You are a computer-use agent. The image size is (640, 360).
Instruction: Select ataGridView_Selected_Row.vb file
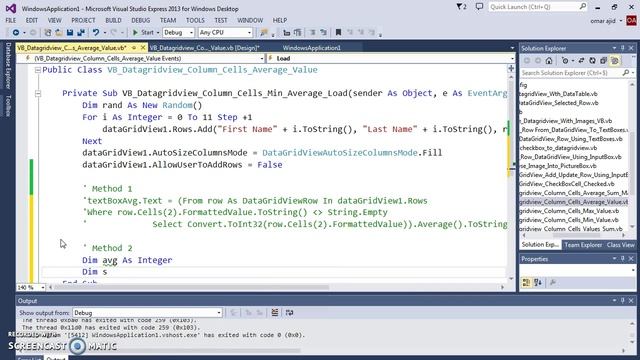pyautogui.click(x=559, y=103)
